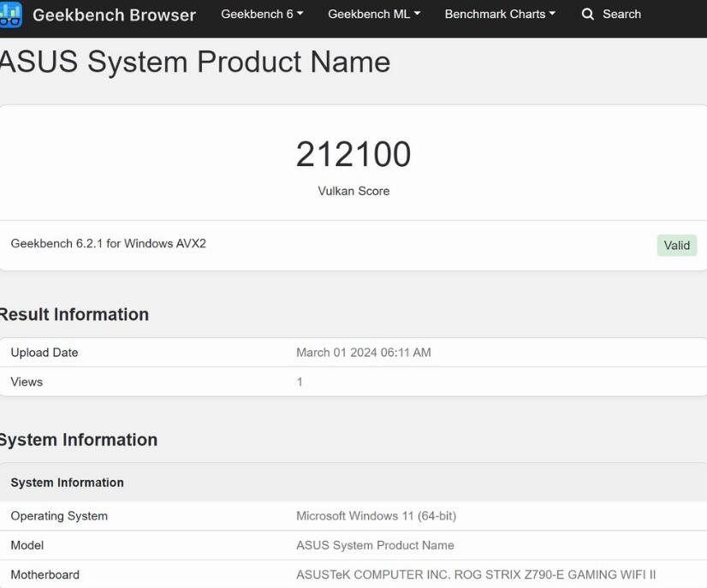
Task: Click the Motherboard ROG STRIX value
Action: (x=476, y=574)
